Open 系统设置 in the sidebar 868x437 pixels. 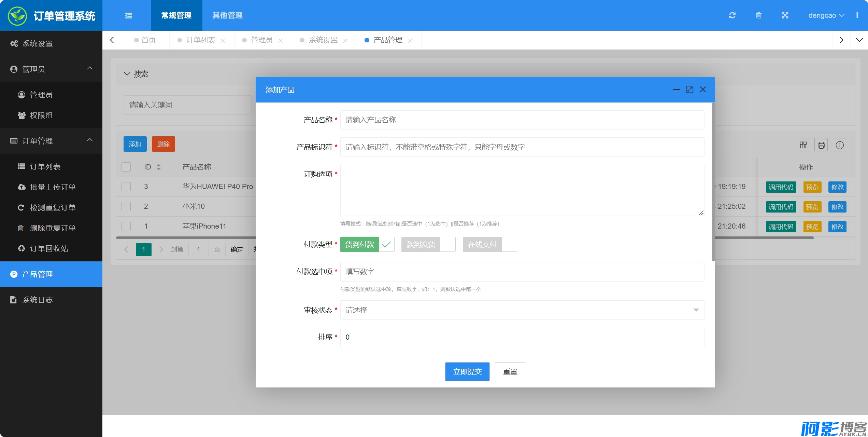51,43
